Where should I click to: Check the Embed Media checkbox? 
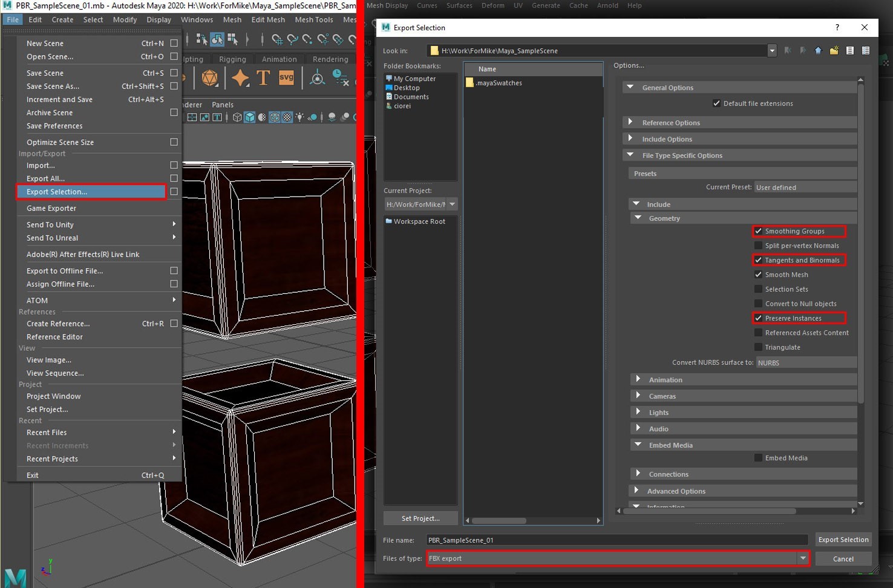[x=758, y=458]
